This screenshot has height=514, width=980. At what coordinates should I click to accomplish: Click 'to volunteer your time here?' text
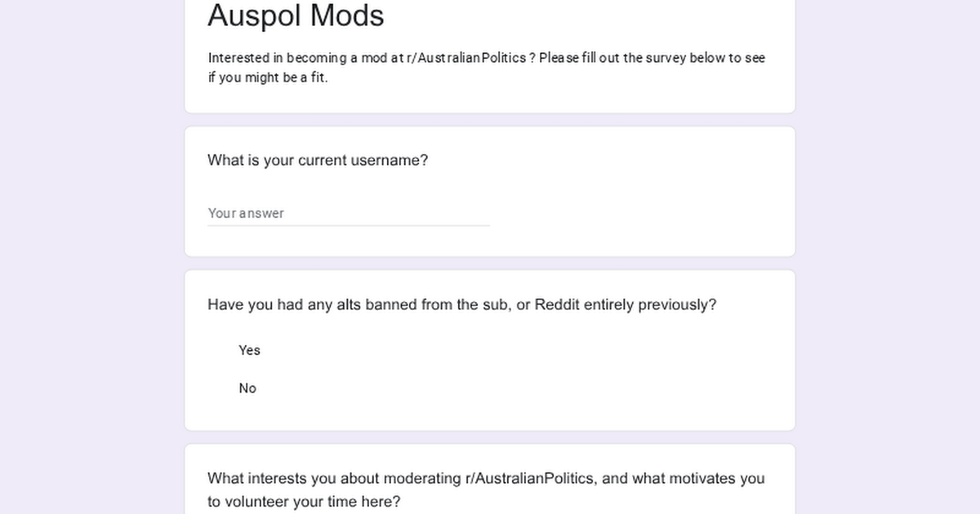(304, 502)
